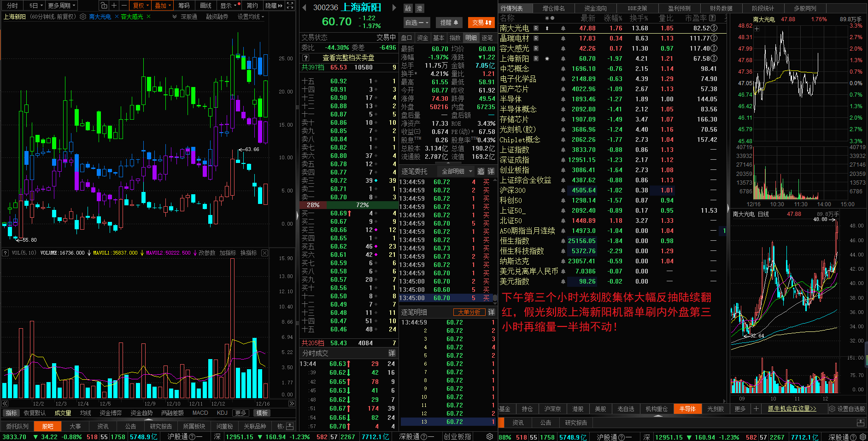Open the 叠加 overlay dropdown
The image size is (868, 441).
tap(163, 6)
